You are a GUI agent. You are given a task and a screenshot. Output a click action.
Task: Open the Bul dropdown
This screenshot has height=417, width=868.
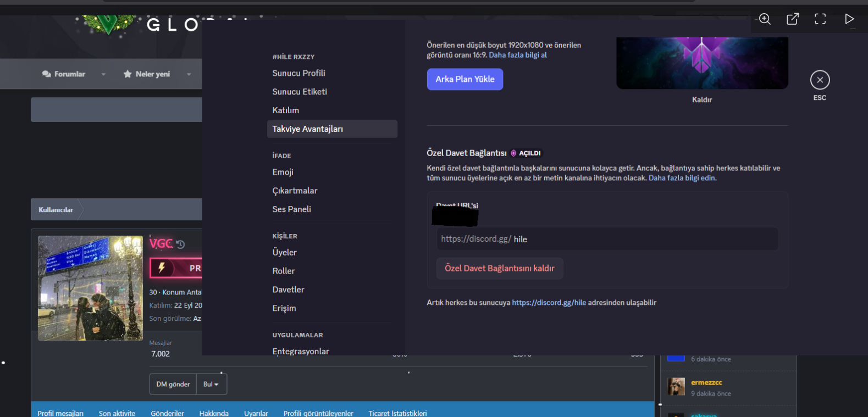pyautogui.click(x=212, y=384)
